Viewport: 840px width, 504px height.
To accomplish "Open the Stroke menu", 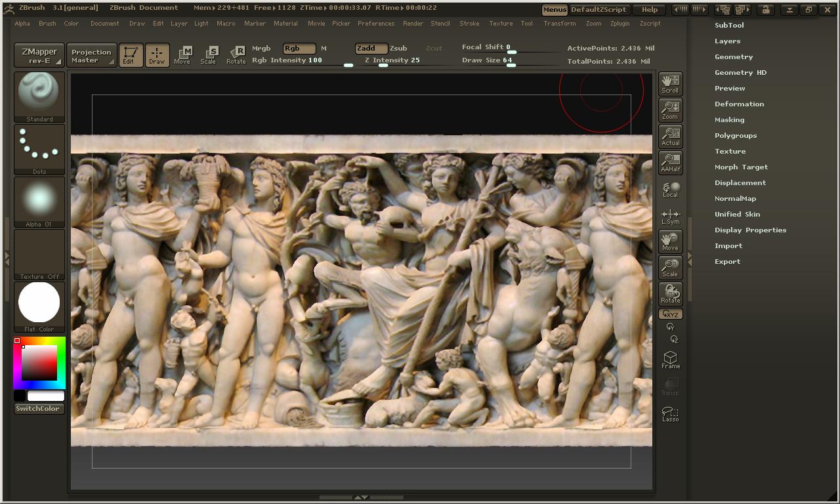I will [469, 24].
